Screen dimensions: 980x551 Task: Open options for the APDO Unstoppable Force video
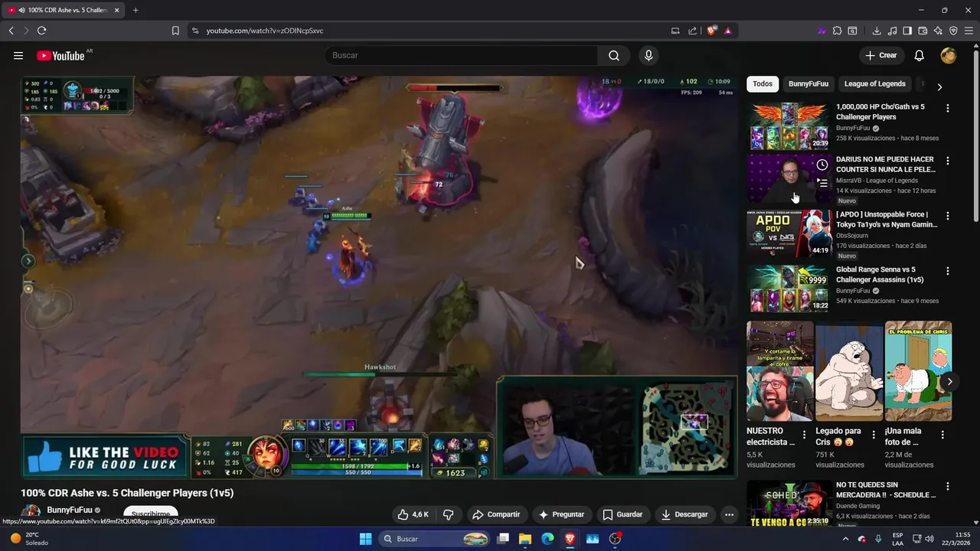[948, 216]
